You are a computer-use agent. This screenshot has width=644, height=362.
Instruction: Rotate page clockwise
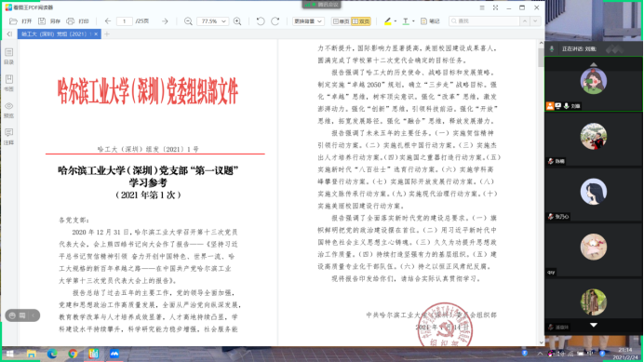click(275, 21)
